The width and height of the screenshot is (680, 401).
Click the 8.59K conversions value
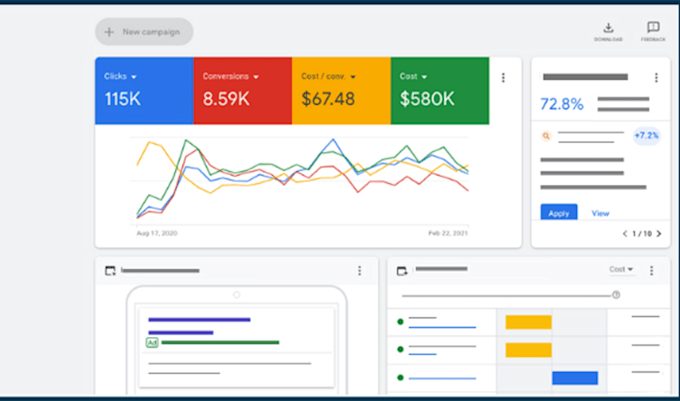tap(226, 99)
